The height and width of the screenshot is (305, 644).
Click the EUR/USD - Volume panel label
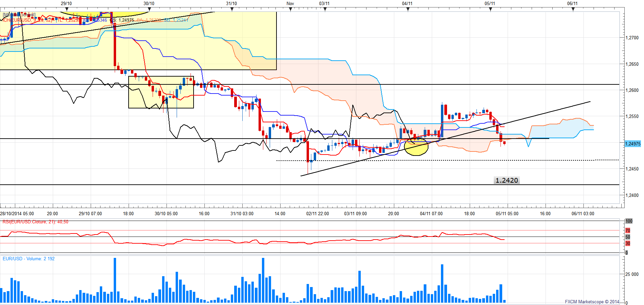click(28, 259)
